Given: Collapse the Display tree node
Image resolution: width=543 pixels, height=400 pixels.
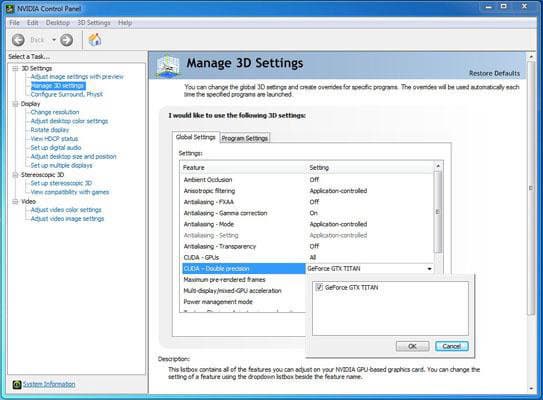Looking at the screenshot, I should [15, 104].
